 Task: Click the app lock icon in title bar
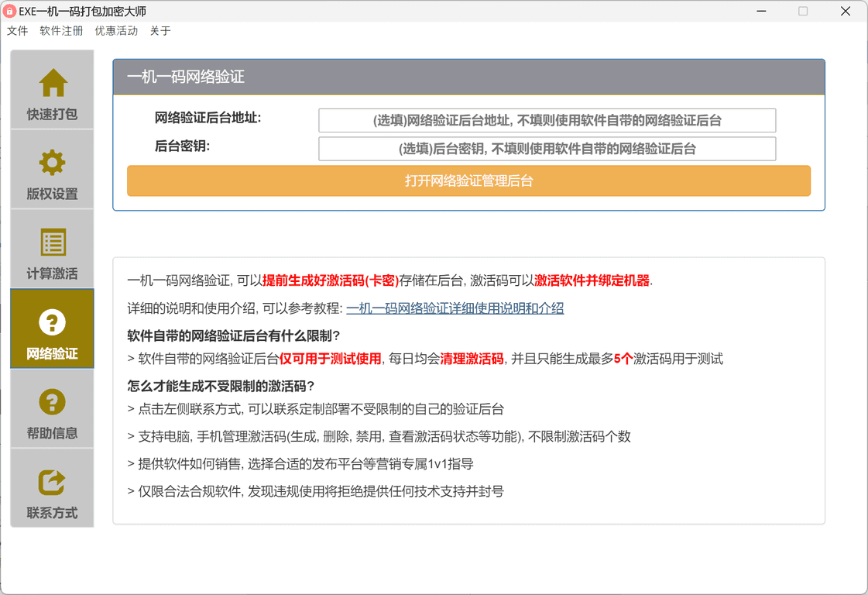tap(10, 12)
